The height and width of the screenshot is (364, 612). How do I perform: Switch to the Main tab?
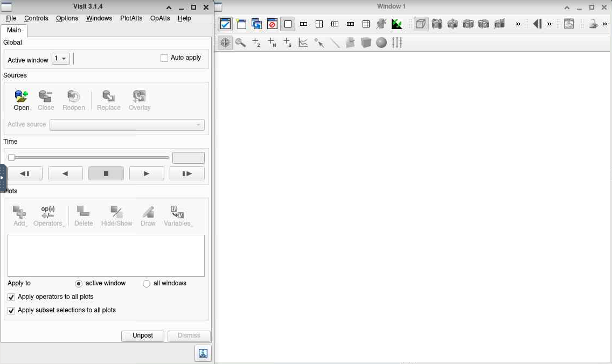pyautogui.click(x=13, y=31)
